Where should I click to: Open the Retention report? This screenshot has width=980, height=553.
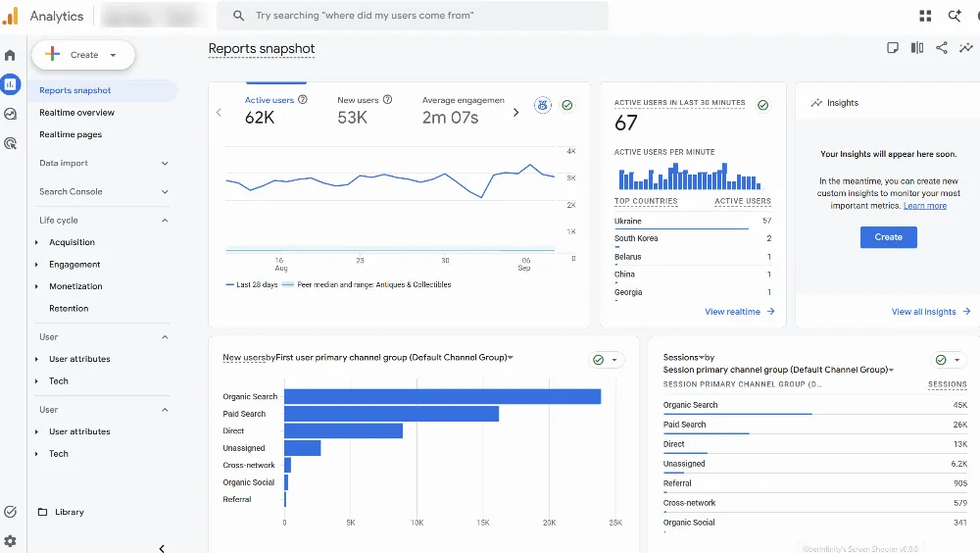(x=69, y=309)
